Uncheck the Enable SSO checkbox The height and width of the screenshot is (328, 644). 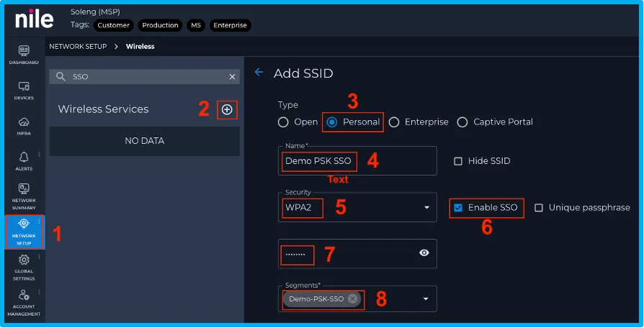click(458, 208)
